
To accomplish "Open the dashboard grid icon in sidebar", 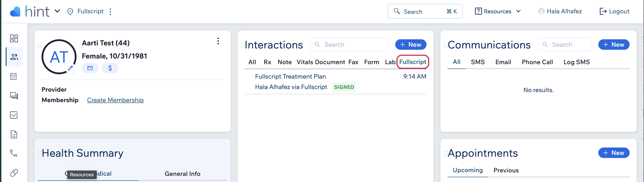I will point(14,38).
